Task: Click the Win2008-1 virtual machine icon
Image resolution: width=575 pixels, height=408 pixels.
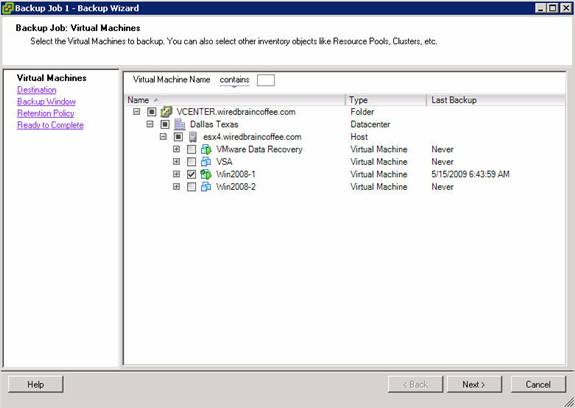Action: point(206,174)
